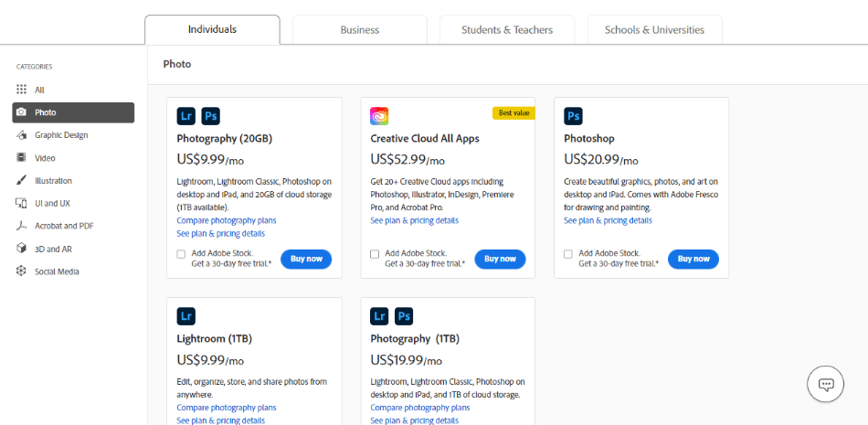Viewport: 868px width, 425px height.
Task: Compare photography plans on Photography (20GB) card
Action: tap(227, 220)
